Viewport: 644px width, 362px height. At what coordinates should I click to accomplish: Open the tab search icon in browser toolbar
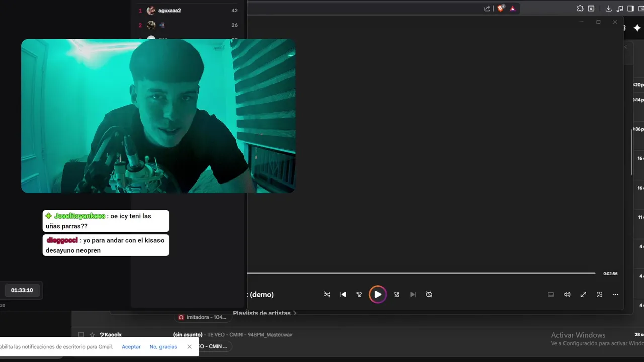(591, 8)
